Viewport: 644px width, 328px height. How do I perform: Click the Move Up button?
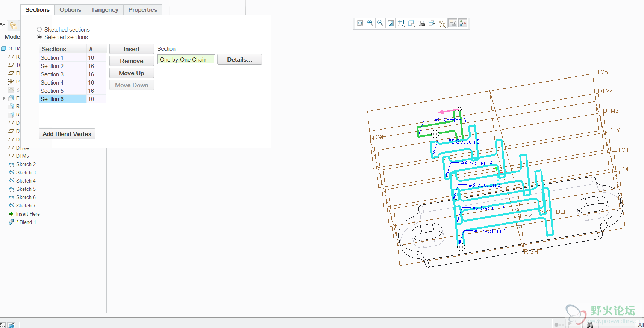click(x=132, y=73)
